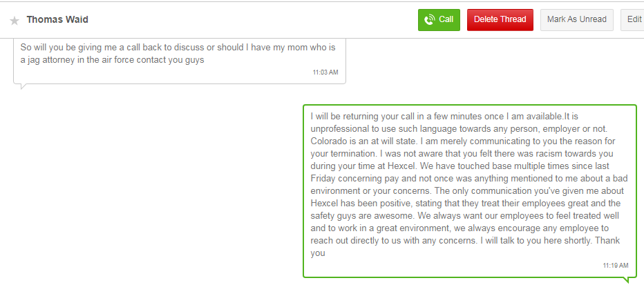The width and height of the screenshot is (644, 296).
Task: Click the green reply bubble's tail pointer
Action: click(627, 279)
